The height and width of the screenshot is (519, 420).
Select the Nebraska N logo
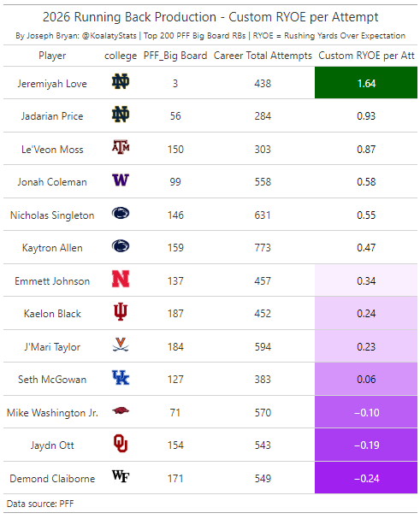coord(121,279)
